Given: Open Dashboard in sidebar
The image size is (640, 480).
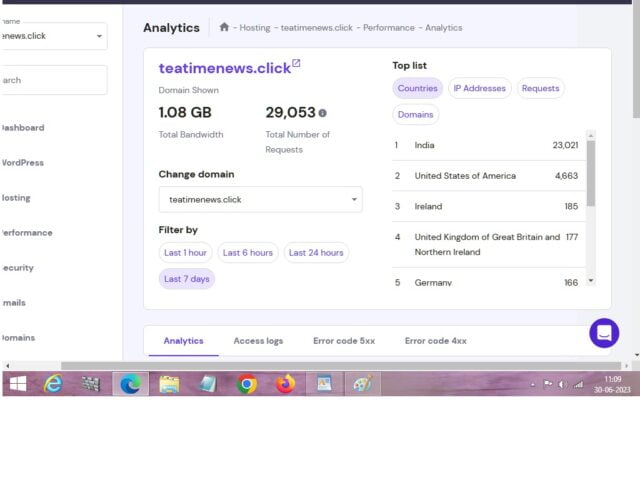Looking at the screenshot, I should coord(23,128).
